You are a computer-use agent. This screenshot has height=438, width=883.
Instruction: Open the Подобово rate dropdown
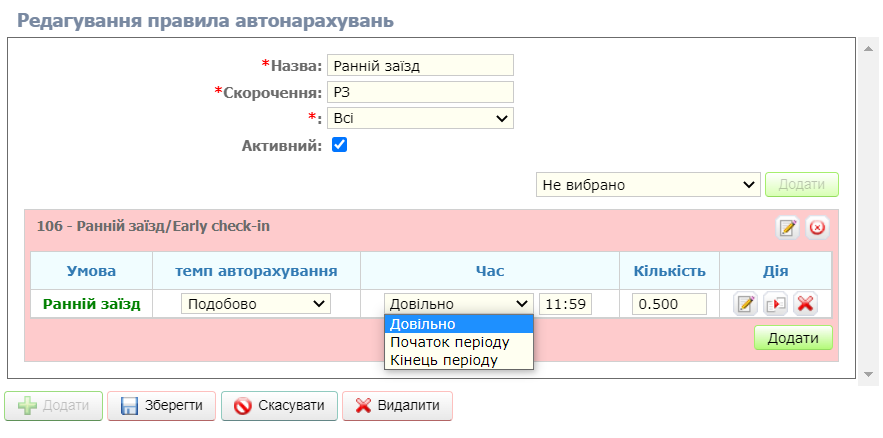256,304
